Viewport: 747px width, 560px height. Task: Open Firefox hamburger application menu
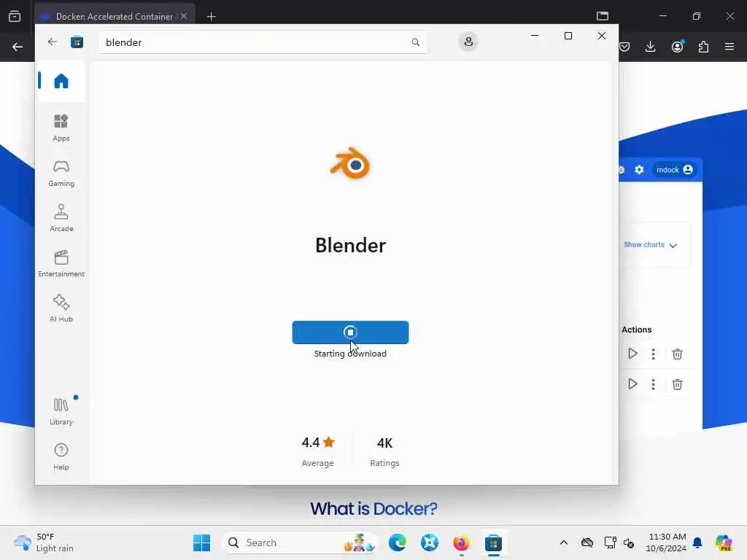point(729,47)
